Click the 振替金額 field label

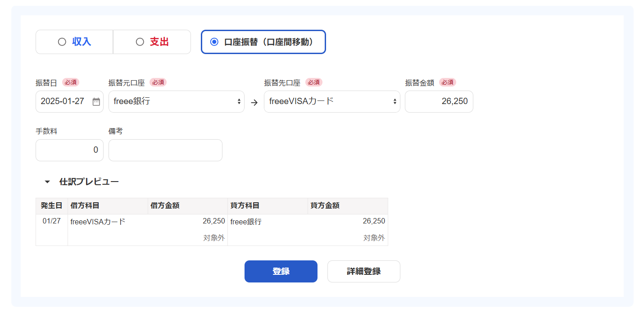pos(419,82)
